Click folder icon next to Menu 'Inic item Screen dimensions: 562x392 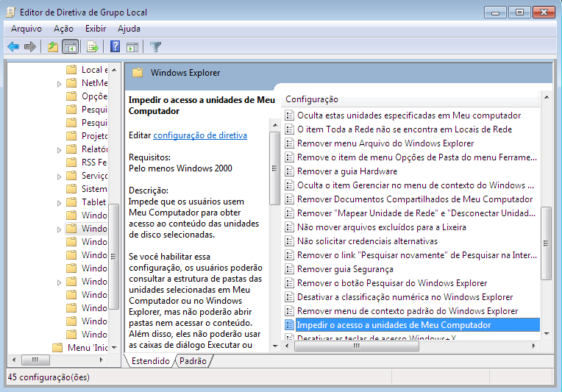57,348
